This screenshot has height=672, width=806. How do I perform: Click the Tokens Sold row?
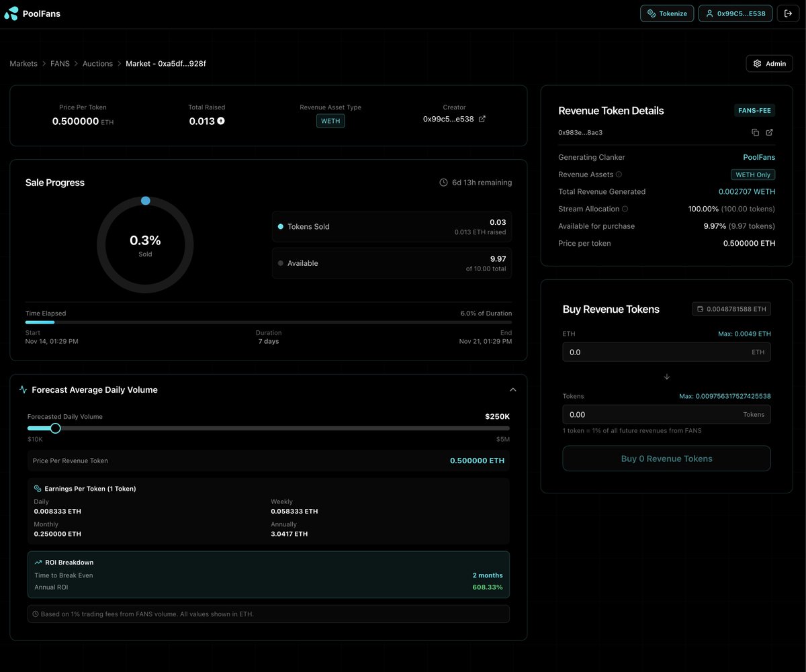point(392,226)
